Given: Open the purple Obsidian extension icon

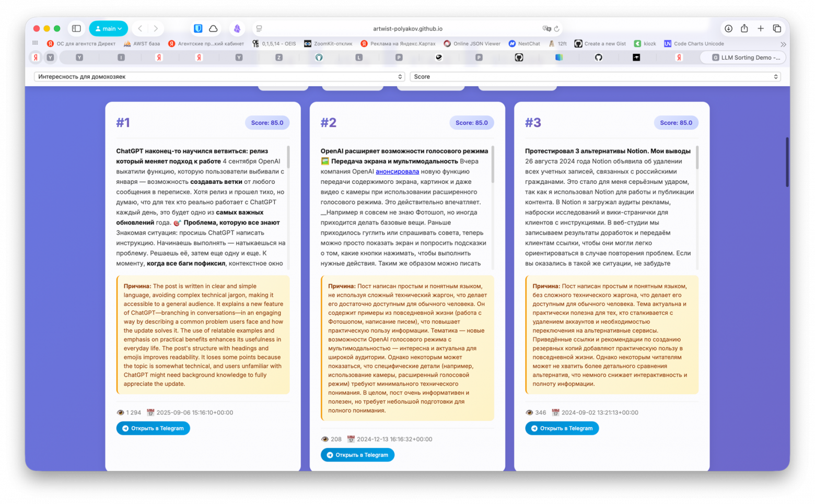Looking at the screenshot, I should 237,29.
